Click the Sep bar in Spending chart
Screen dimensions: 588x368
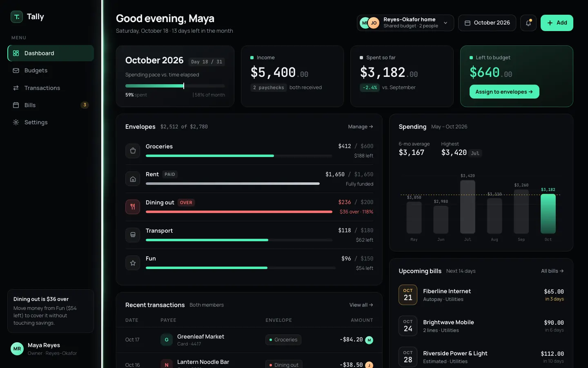[521, 211]
